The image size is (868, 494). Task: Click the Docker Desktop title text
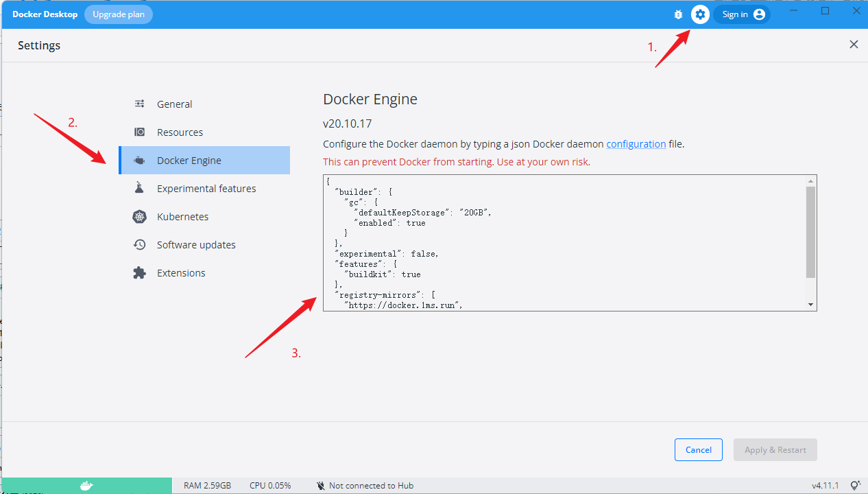pyautogui.click(x=45, y=14)
